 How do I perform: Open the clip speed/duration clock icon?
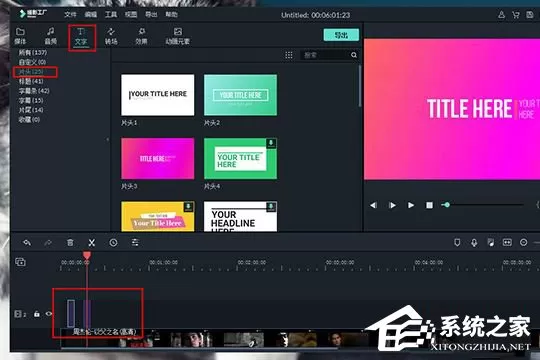(113, 243)
